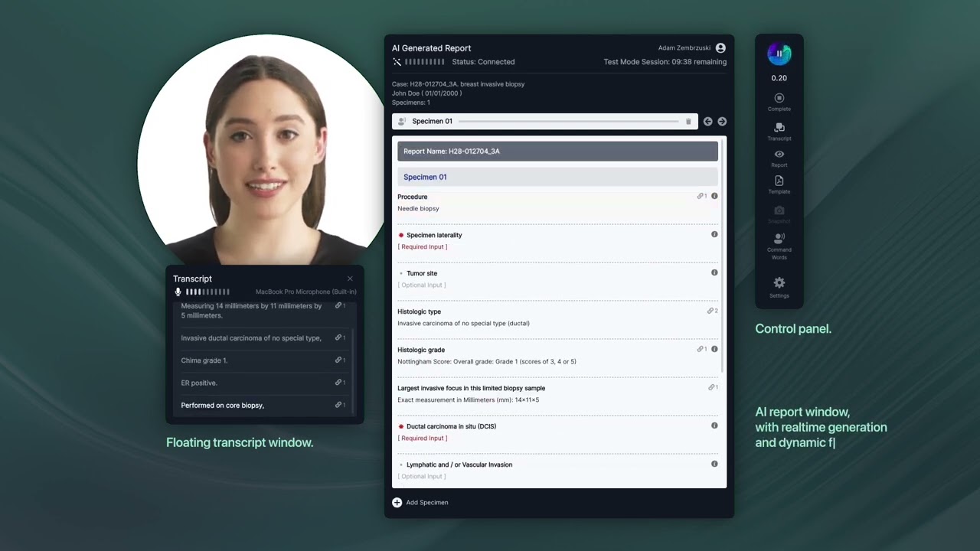Image resolution: width=980 pixels, height=551 pixels.
Task: Go to the previous specimen arrow
Action: tap(707, 121)
